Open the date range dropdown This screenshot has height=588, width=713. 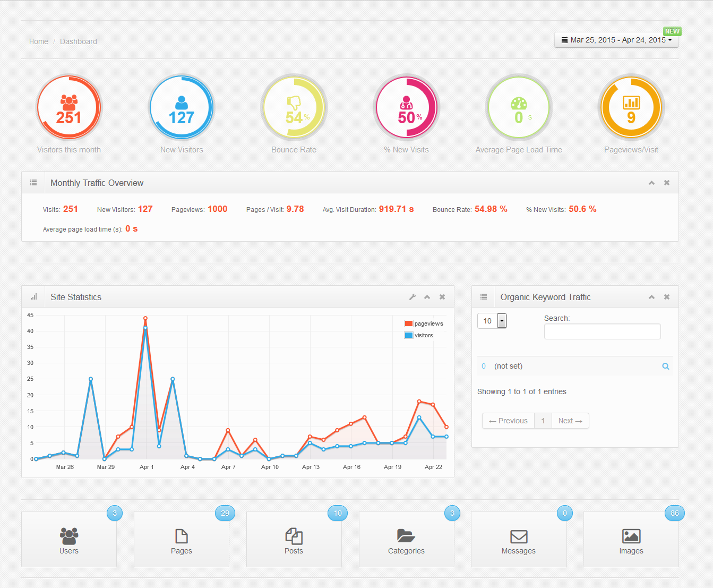(616, 40)
